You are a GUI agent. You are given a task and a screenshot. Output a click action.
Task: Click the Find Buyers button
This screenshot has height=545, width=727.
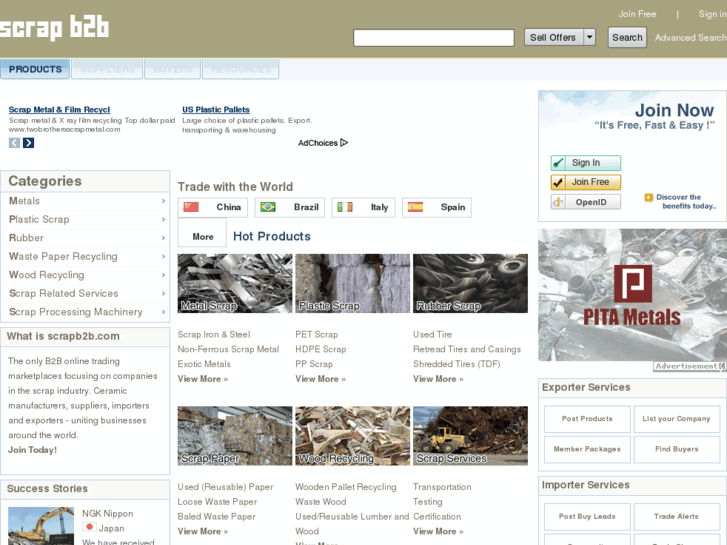pyautogui.click(x=676, y=449)
